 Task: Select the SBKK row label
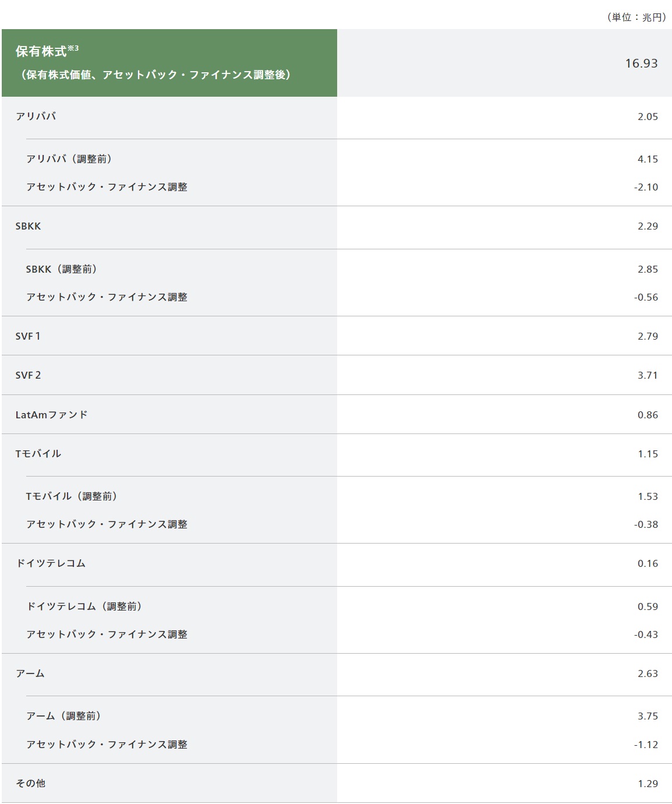click(28, 226)
